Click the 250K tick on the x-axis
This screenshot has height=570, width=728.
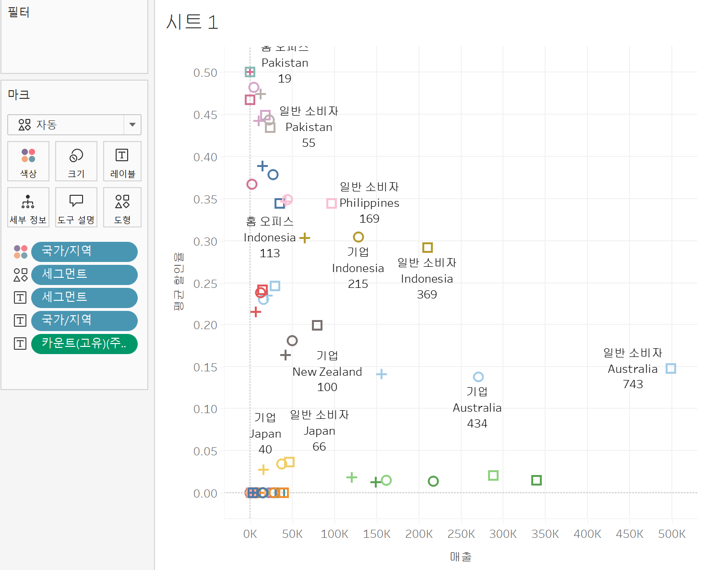(x=461, y=534)
